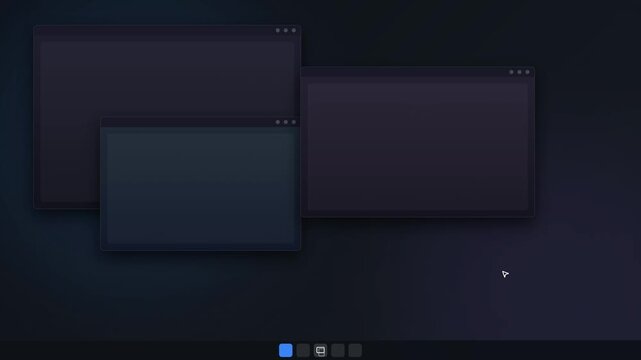Click the last control dot of the blue-tinted window

point(294,122)
